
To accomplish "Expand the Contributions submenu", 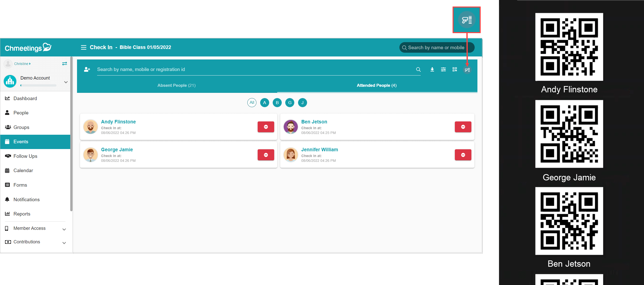I will click(64, 243).
